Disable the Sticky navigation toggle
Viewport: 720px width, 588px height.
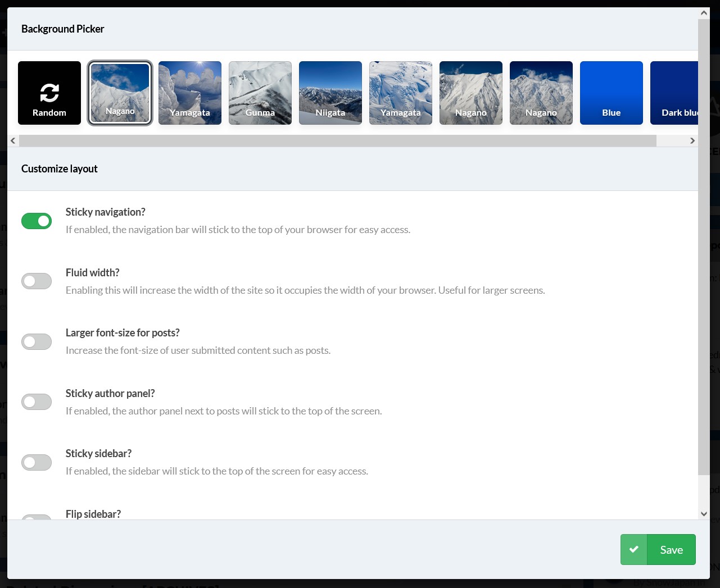click(x=37, y=221)
